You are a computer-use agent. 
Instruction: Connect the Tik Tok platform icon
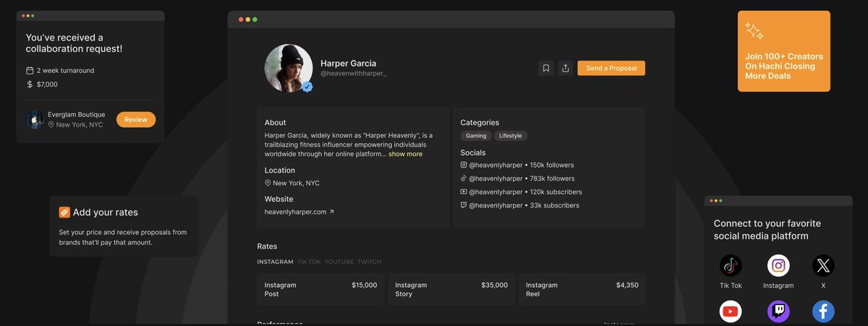point(731,265)
